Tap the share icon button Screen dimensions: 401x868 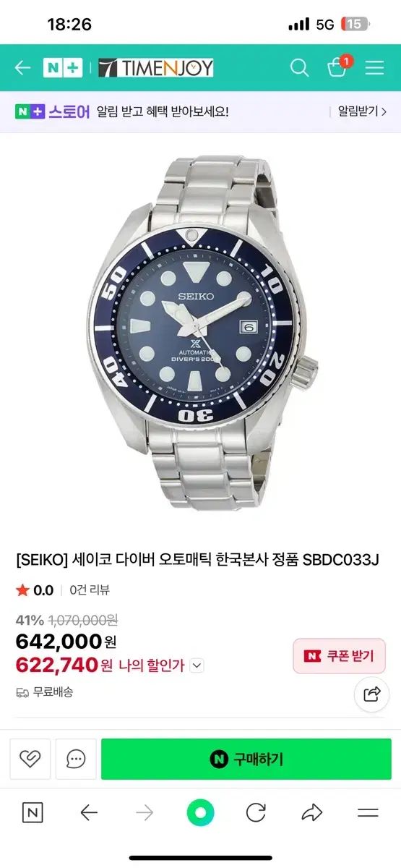(x=371, y=695)
